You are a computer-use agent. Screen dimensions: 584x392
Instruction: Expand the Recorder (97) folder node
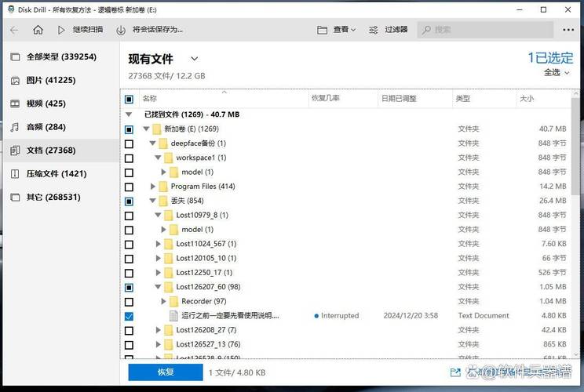pyautogui.click(x=163, y=301)
